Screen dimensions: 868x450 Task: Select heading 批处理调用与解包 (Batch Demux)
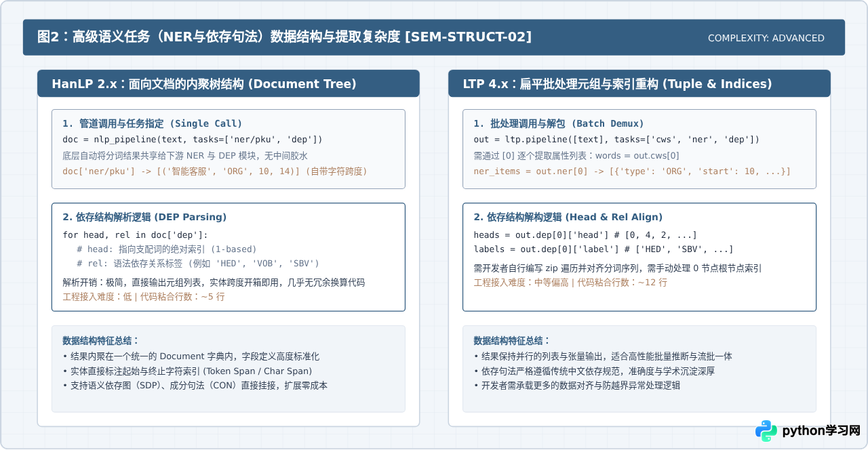click(x=559, y=123)
